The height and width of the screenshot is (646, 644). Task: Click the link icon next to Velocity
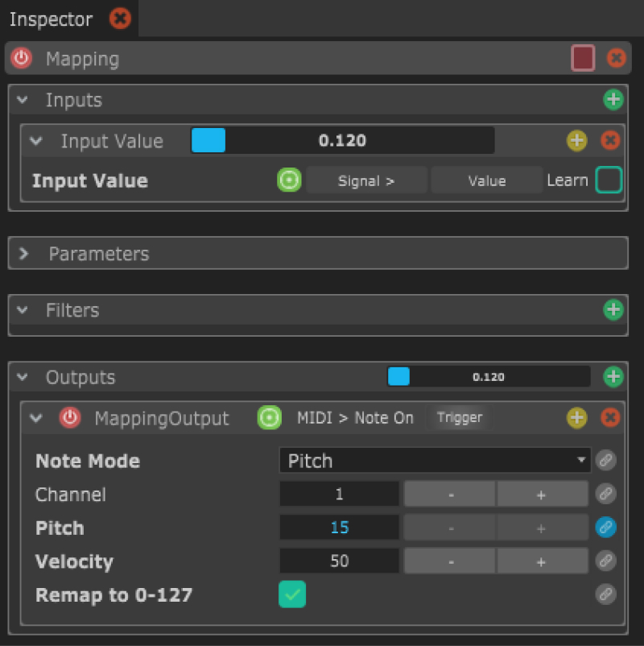click(x=605, y=561)
